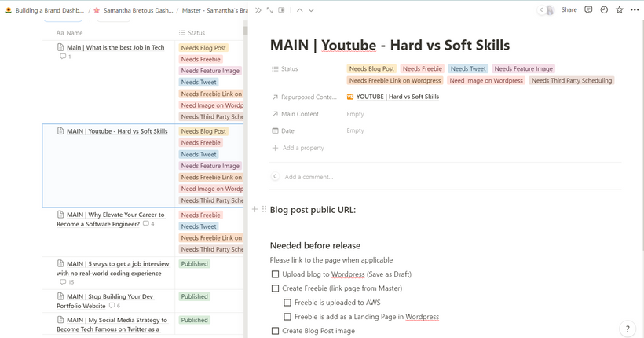Image resolution: width=644 pixels, height=338 pixels.
Task: Tick Freebie is uploaded to AWS checkbox
Action: point(287,303)
